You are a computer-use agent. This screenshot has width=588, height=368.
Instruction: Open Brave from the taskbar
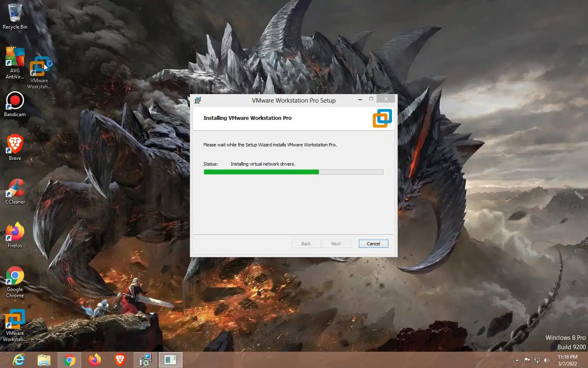point(120,360)
